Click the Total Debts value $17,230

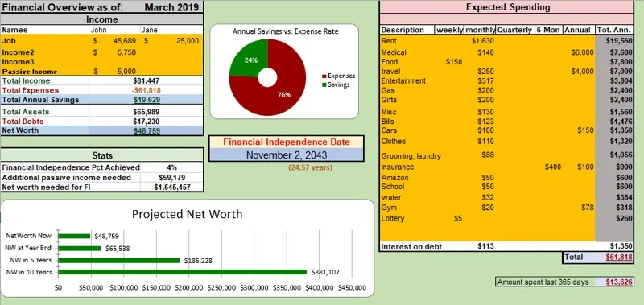click(147, 121)
